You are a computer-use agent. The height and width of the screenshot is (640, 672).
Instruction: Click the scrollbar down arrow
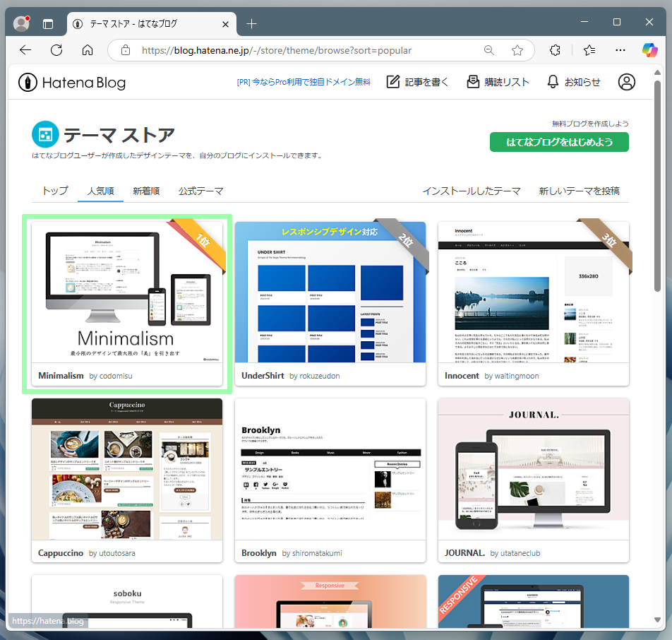pyautogui.click(x=657, y=620)
